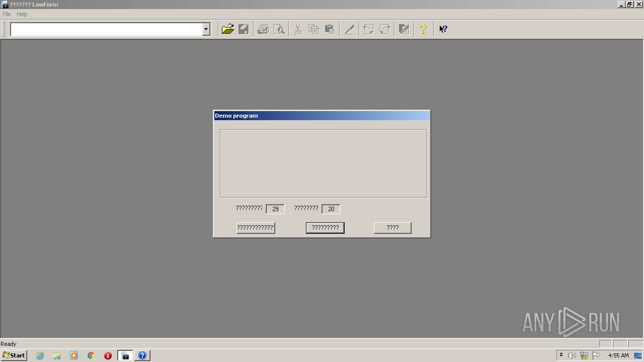Open the Windows Start menu

14,355
